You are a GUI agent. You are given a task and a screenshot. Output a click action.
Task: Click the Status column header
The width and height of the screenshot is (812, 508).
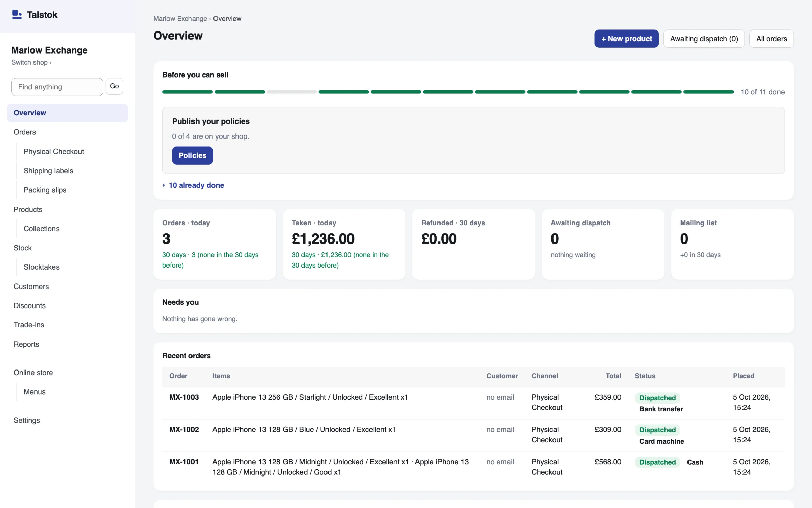click(645, 376)
